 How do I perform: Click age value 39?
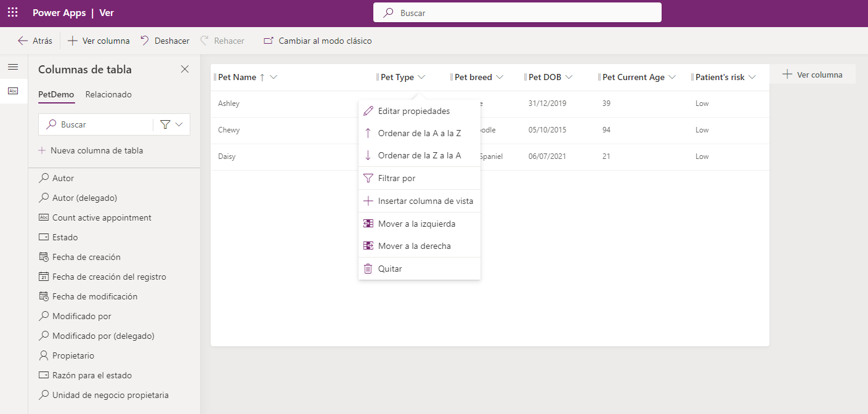pyautogui.click(x=606, y=103)
